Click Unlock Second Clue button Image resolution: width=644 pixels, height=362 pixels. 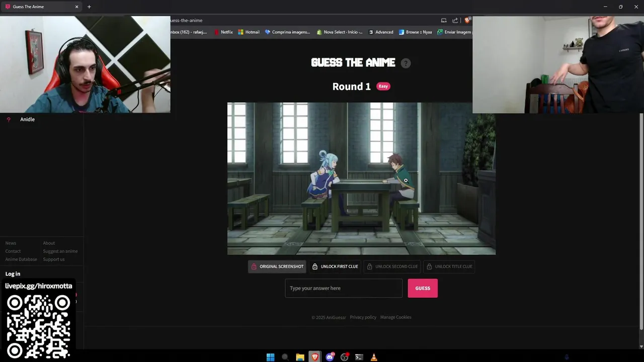[x=392, y=266]
